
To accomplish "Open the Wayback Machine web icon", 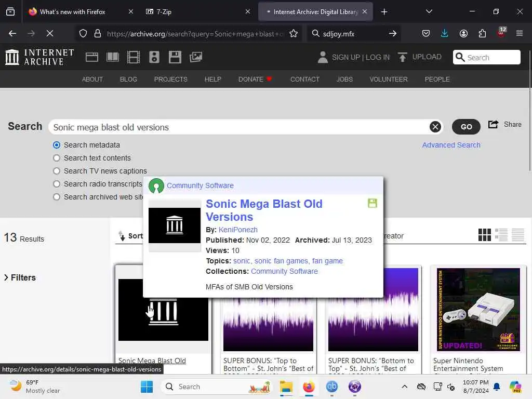I will tap(91, 57).
